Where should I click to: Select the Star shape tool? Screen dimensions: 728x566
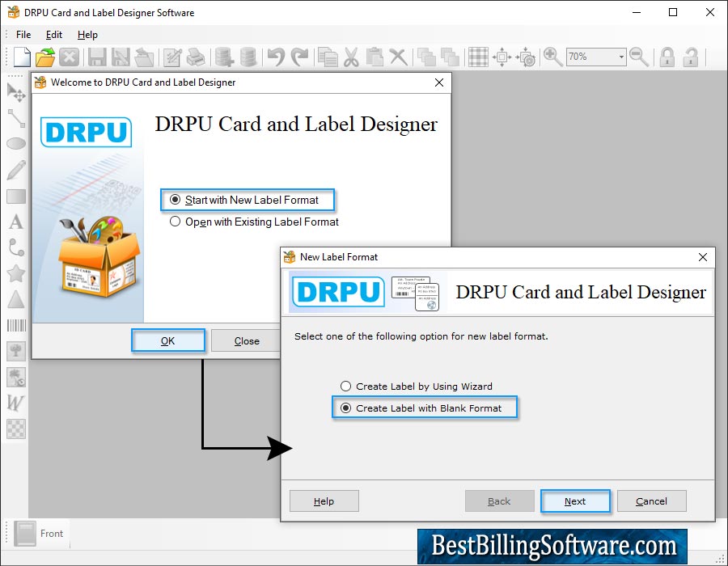[x=16, y=274]
